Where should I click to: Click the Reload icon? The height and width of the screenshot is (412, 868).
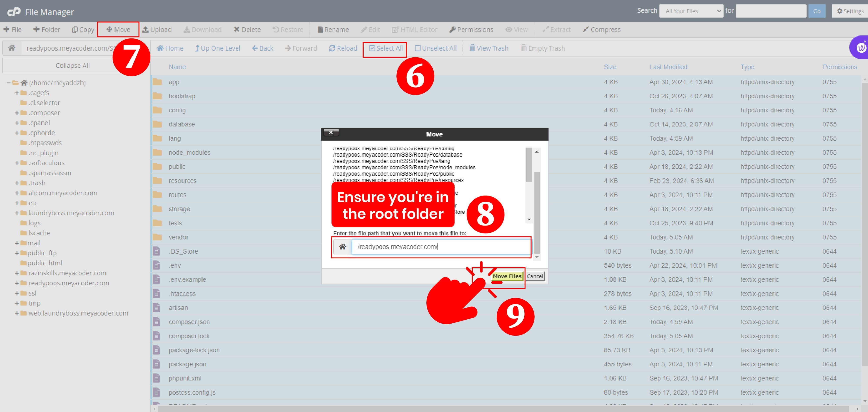click(x=332, y=48)
